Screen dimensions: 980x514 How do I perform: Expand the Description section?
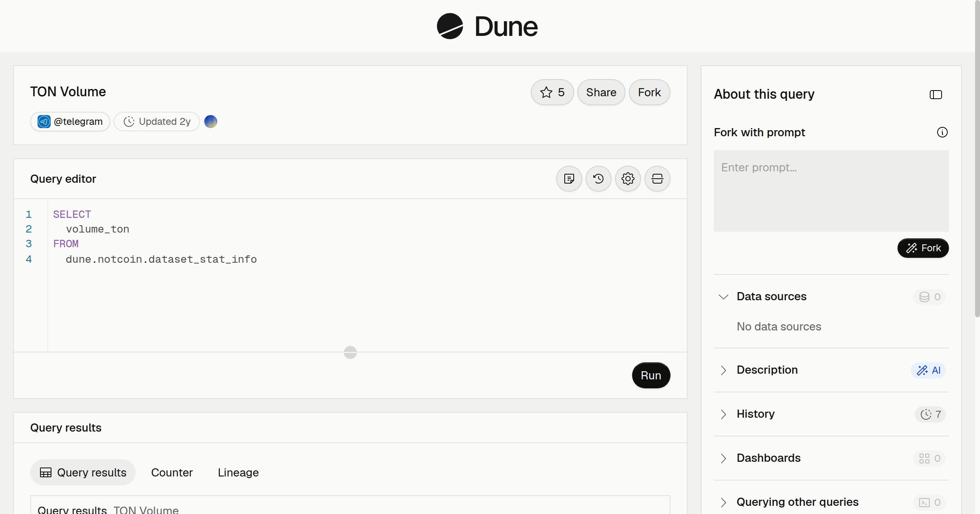(x=724, y=370)
